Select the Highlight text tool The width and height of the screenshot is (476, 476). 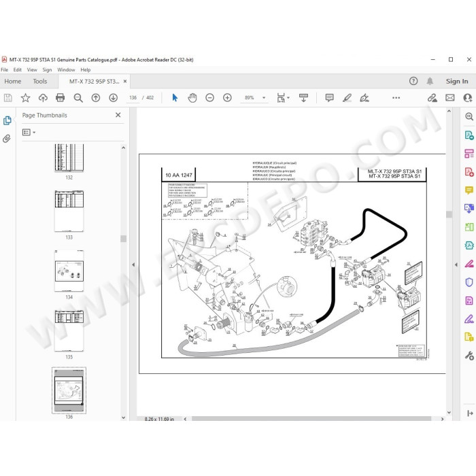[347, 98]
